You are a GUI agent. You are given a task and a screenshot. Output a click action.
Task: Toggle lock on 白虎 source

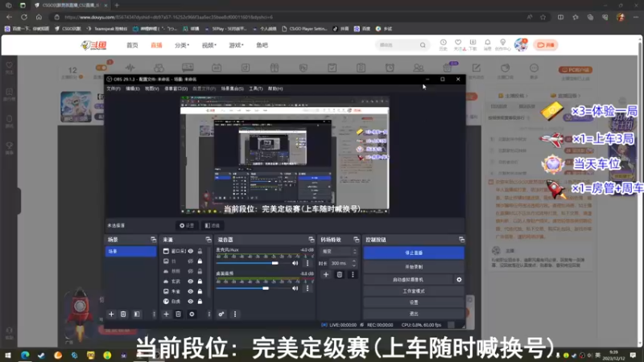[x=200, y=301]
